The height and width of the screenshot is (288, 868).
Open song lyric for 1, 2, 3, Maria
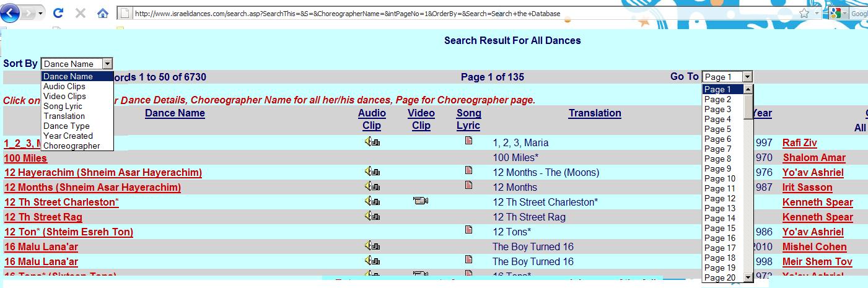(x=468, y=141)
